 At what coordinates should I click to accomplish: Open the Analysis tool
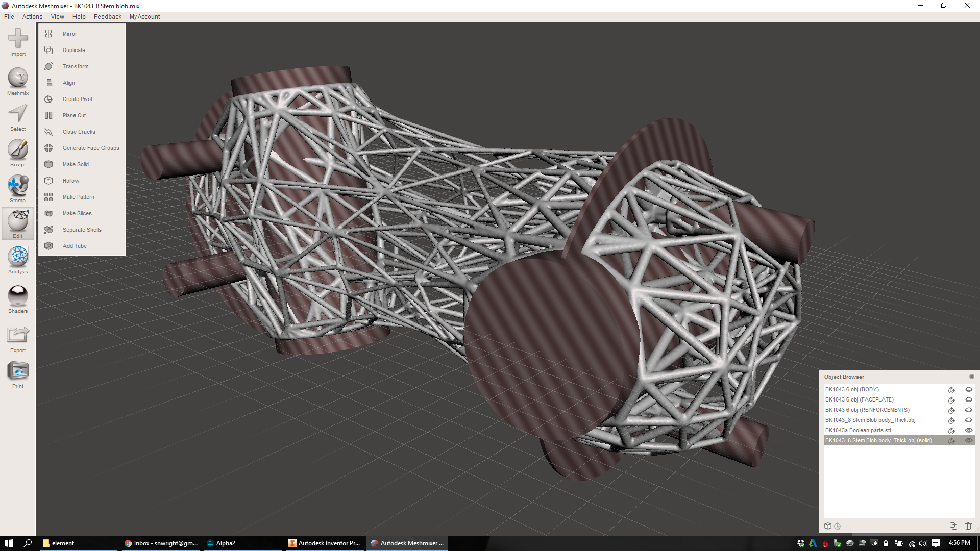point(18,257)
